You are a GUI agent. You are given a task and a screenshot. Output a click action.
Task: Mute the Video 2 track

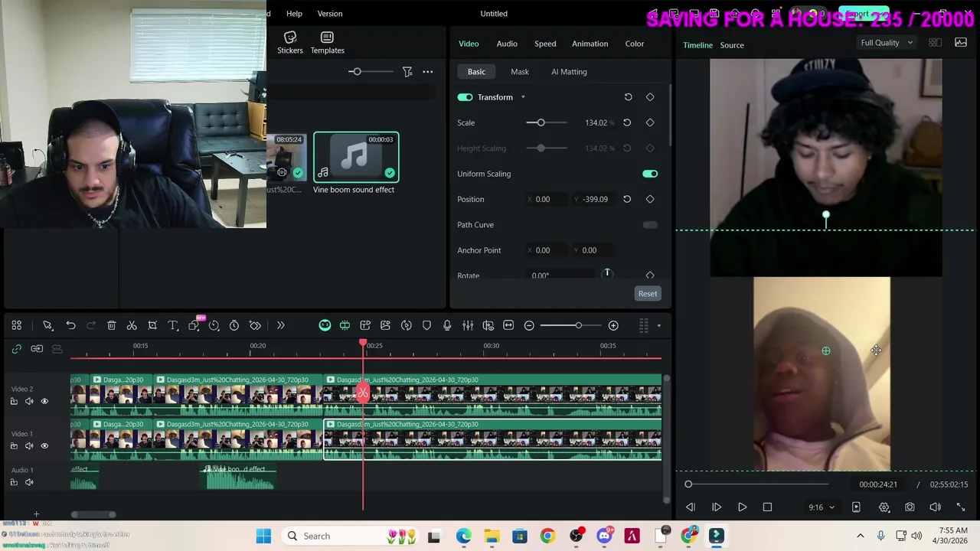[x=29, y=402]
